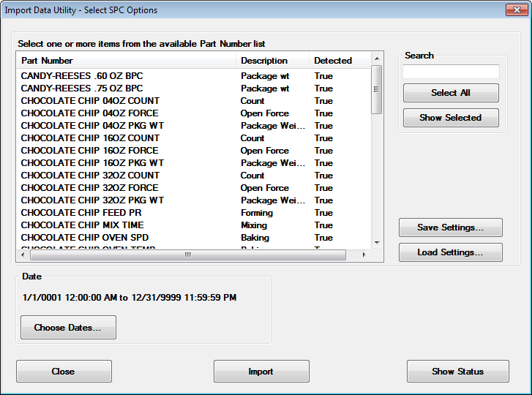The image size is (532, 395).
Task: Open the Load Settings dialog
Action: (x=450, y=252)
